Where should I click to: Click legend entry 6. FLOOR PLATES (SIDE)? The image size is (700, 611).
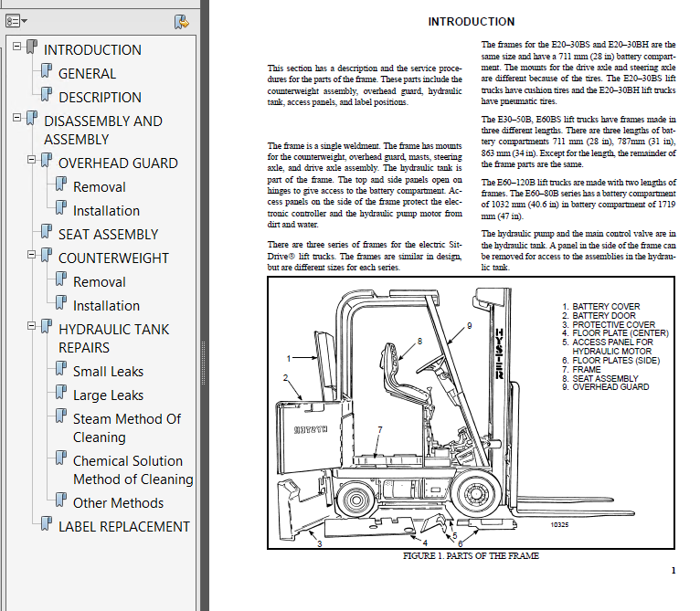610,361
